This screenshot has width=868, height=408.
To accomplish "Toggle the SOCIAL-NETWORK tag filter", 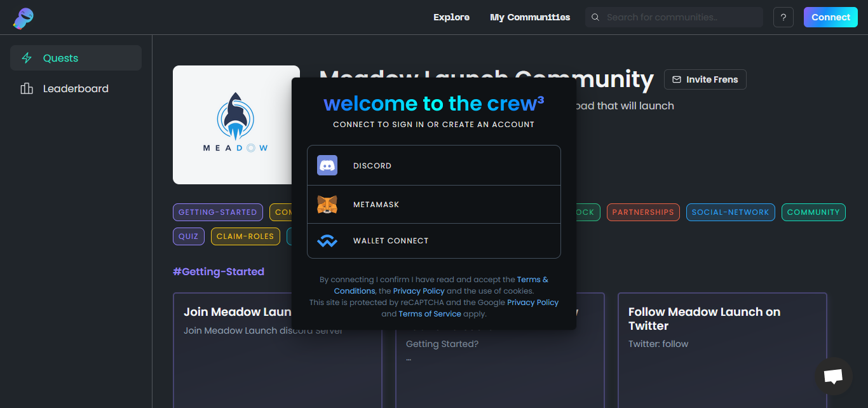I will (730, 212).
